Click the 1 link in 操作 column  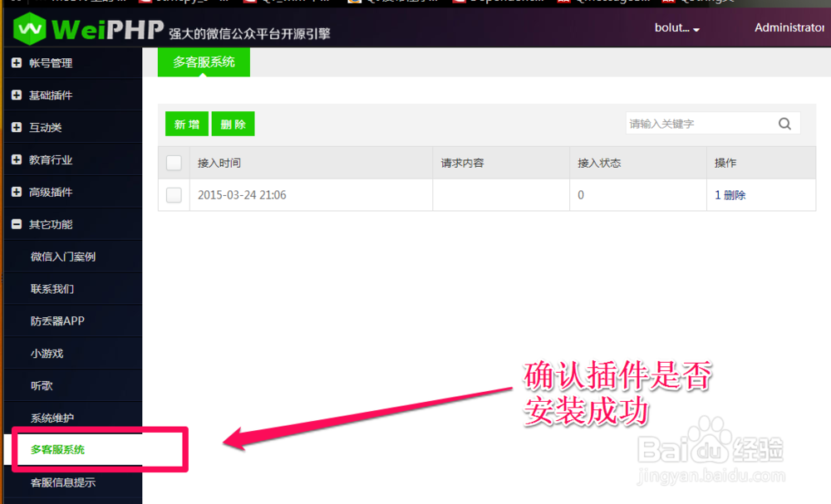coord(718,195)
